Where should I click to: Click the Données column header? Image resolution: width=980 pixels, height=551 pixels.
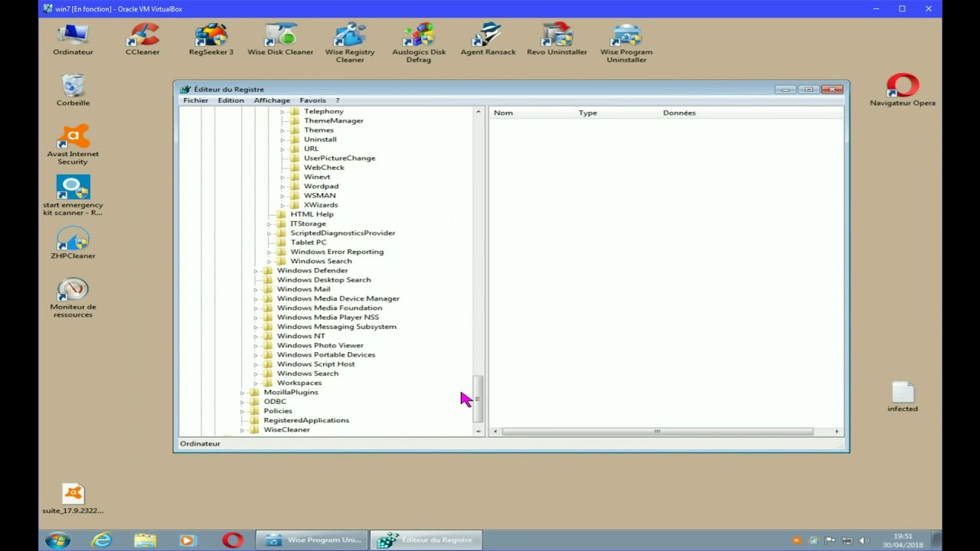click(679, 112)
